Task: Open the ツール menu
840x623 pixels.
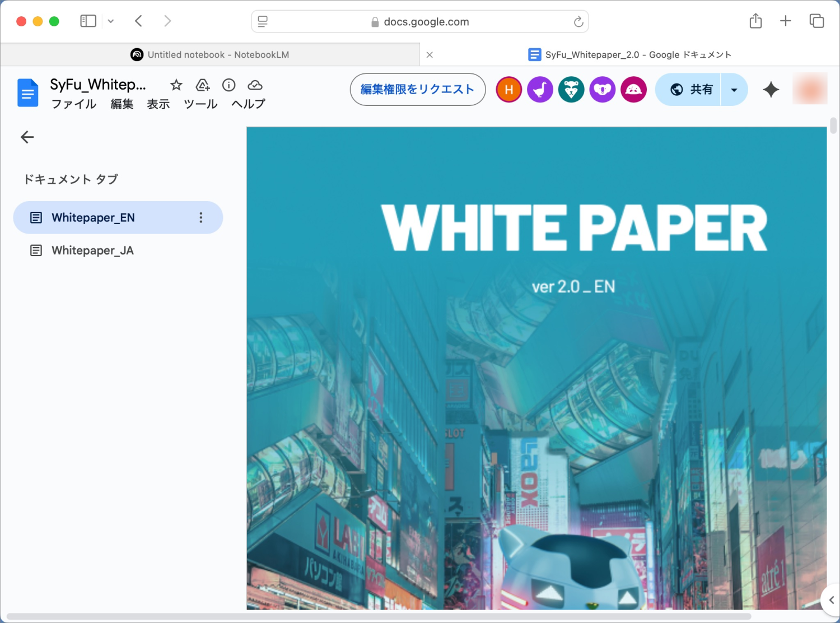Action: point(200,104)
